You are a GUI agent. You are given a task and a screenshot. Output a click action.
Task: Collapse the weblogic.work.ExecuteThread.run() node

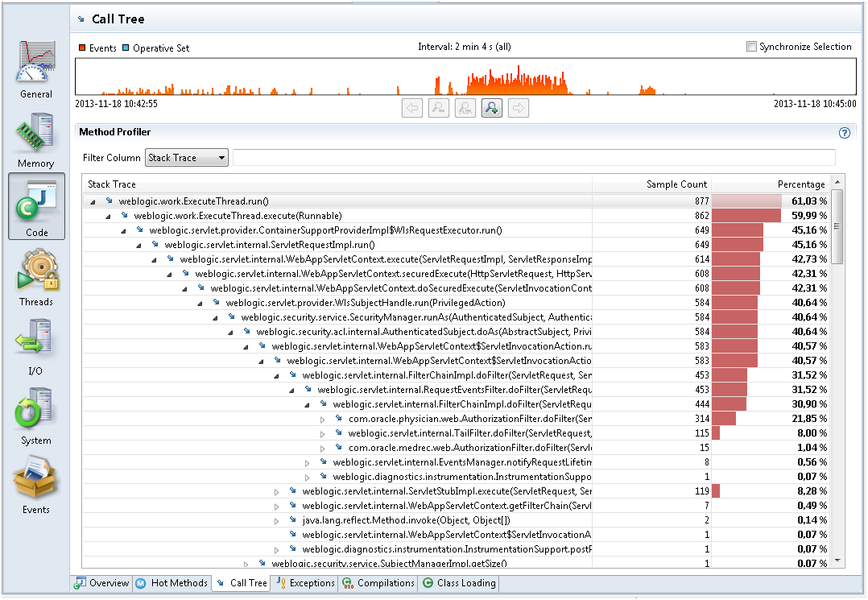(x=93, y=201)
